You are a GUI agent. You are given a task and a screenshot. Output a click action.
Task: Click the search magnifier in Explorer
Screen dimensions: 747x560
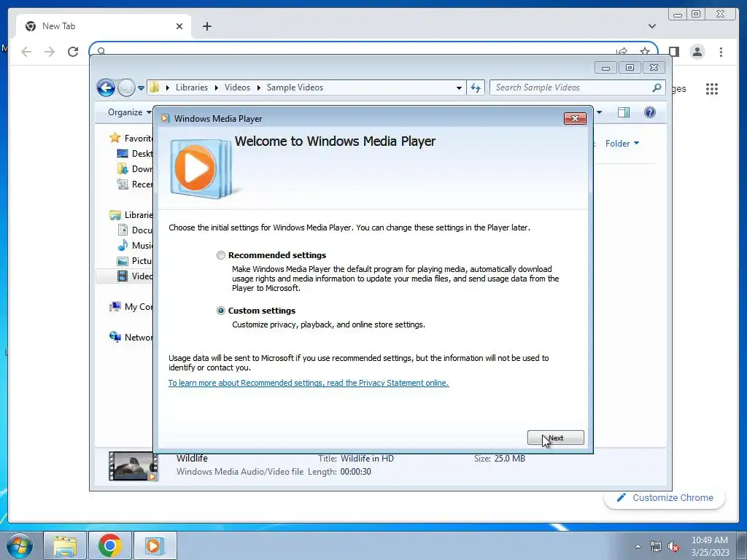click(657, 87)
